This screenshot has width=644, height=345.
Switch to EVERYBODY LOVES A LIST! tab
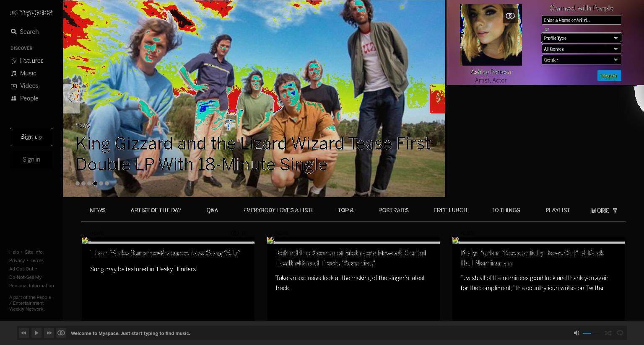(x=278, y=211)
